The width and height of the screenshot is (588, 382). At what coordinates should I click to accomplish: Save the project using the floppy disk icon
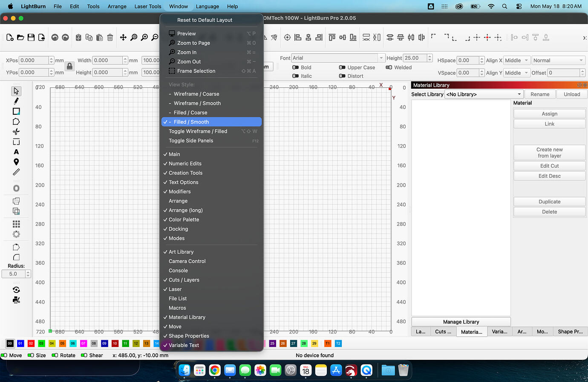pyautogui.click(x=31, y=38)
